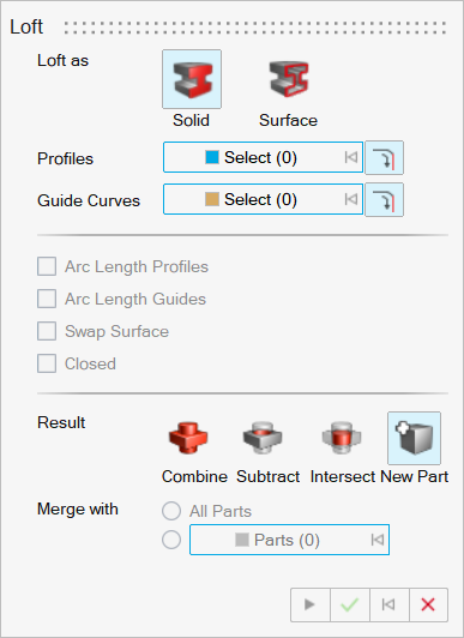Select the All Parts radio button
The width and height of the screenshot is (464, 638).
click(x=171, y=511)
